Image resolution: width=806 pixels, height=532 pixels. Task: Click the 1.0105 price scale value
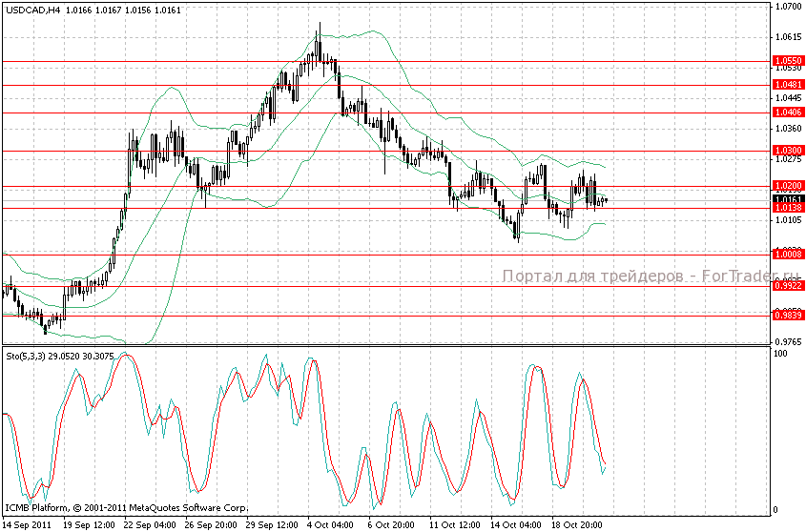point(789,220)
